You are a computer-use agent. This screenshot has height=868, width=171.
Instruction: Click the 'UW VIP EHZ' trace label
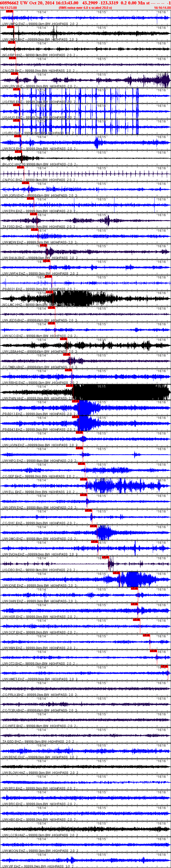pyautogui.click(x=12, y=866)
